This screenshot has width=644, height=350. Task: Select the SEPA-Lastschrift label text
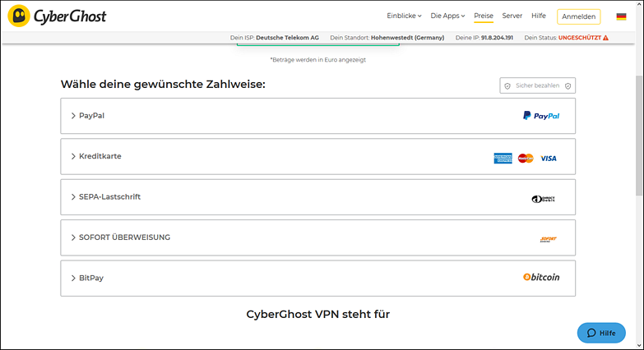[x=109, y=197]
